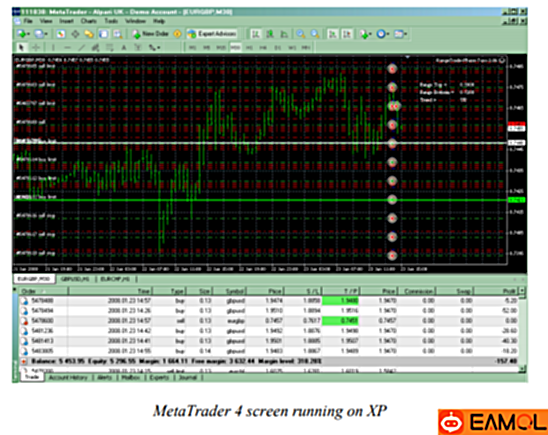The width and height of the screenshot is (548, 435).
Task: Show the Navigator panel
Action: (x=89, y=34)
